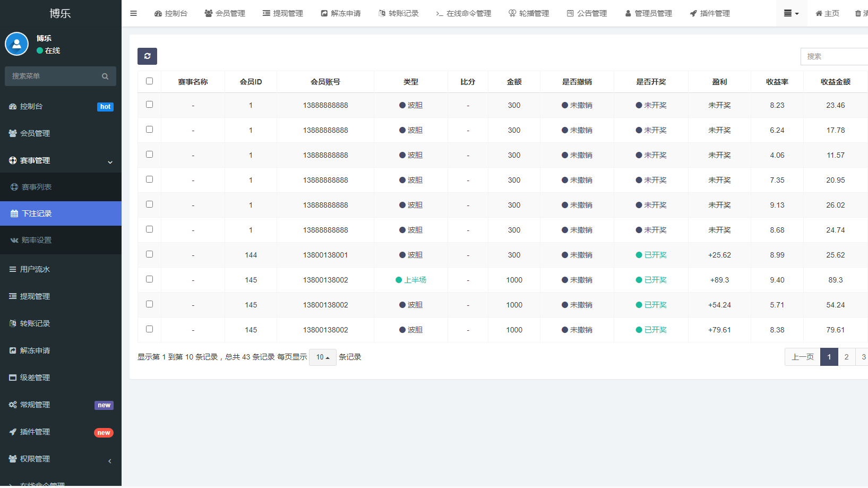
Task: Click the refresh icon button above the table
Action: pyautogui.click(x=147, y=56)
